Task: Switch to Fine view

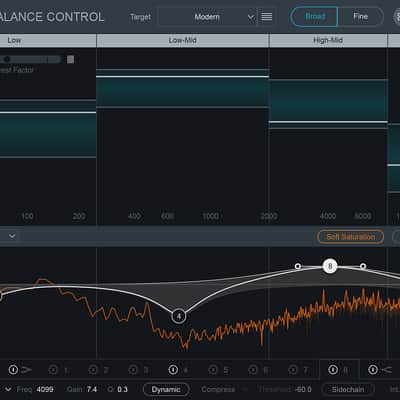Action: [x=360, y=16]
